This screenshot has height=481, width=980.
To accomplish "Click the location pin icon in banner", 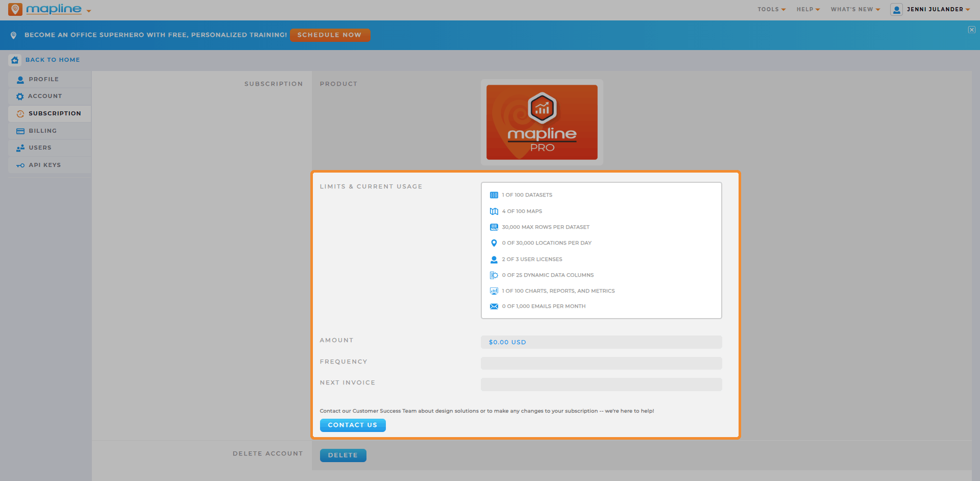I will (x=14, y=35).
